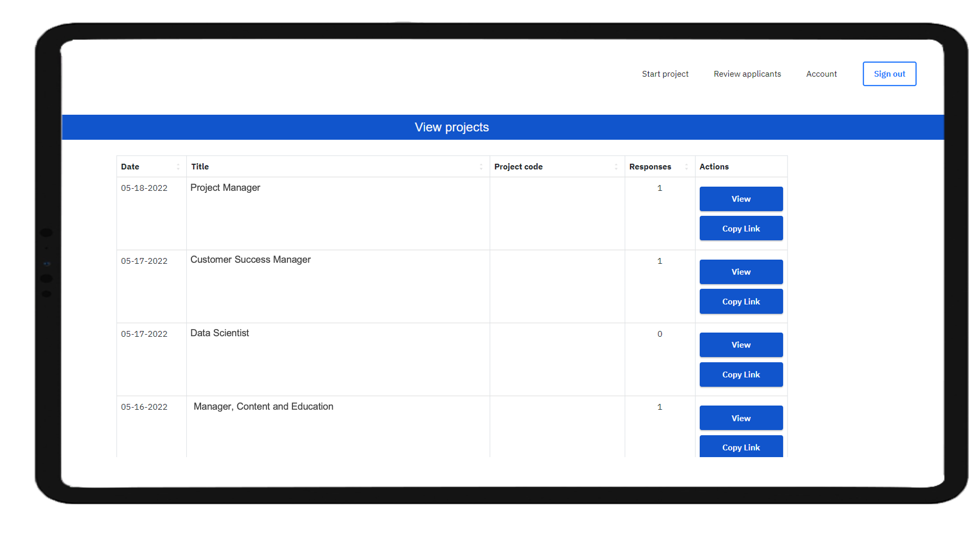Click the Project code column header

click(557, 167)
